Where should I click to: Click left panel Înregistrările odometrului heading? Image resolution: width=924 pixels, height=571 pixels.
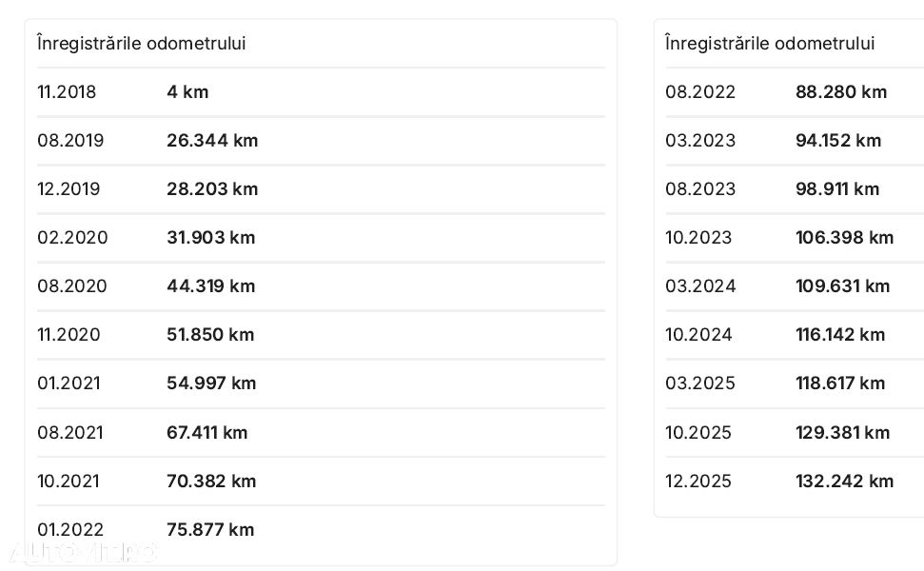click(142, 43)
